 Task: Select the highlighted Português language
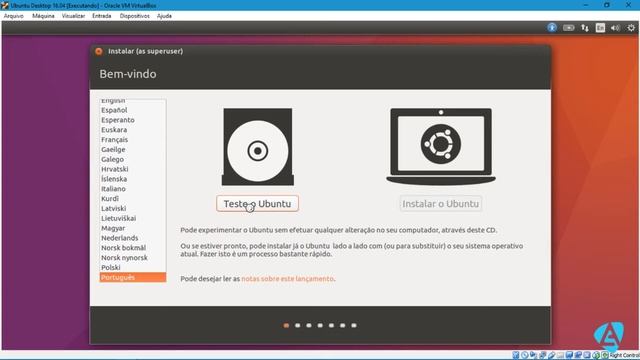click(133, 277)
